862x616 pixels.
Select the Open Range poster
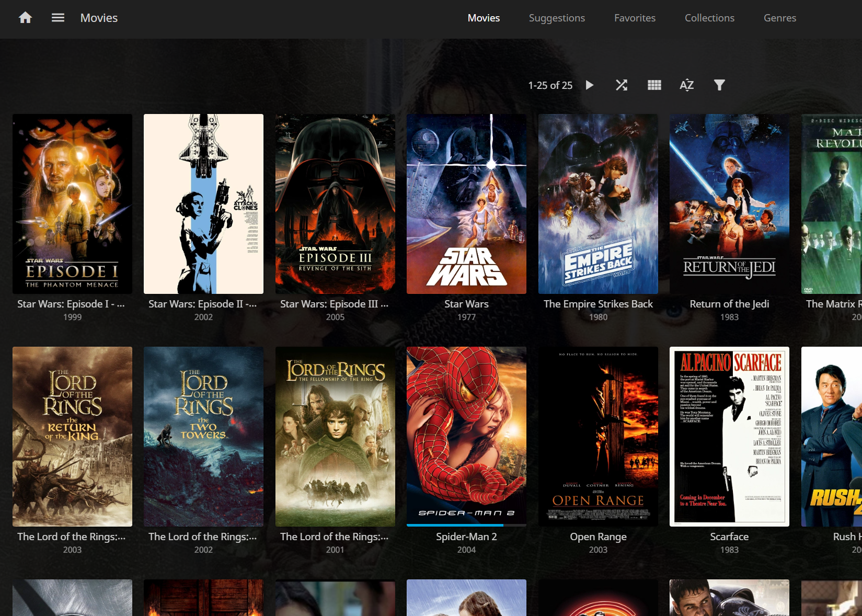598,436
